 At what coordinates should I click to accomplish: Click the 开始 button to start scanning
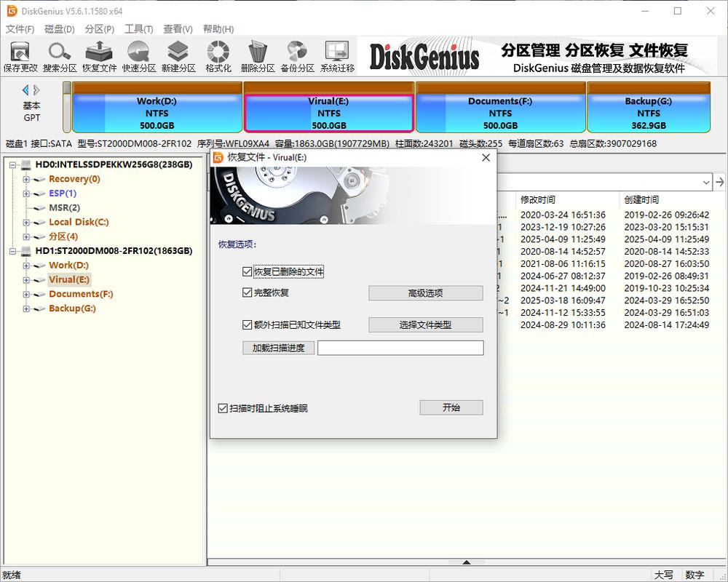pos(451,407)
